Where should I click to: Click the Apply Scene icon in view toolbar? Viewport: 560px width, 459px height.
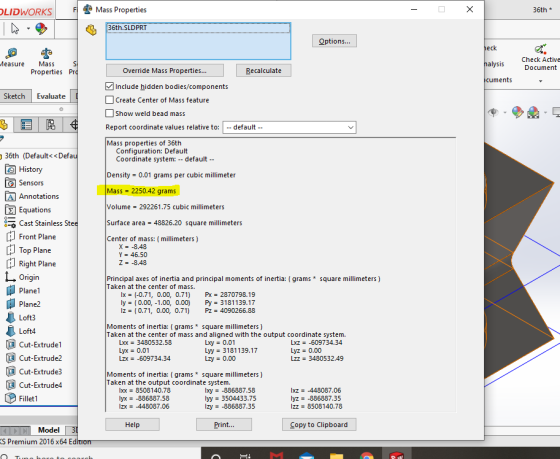pyautogui.click(x=533, y=113)
